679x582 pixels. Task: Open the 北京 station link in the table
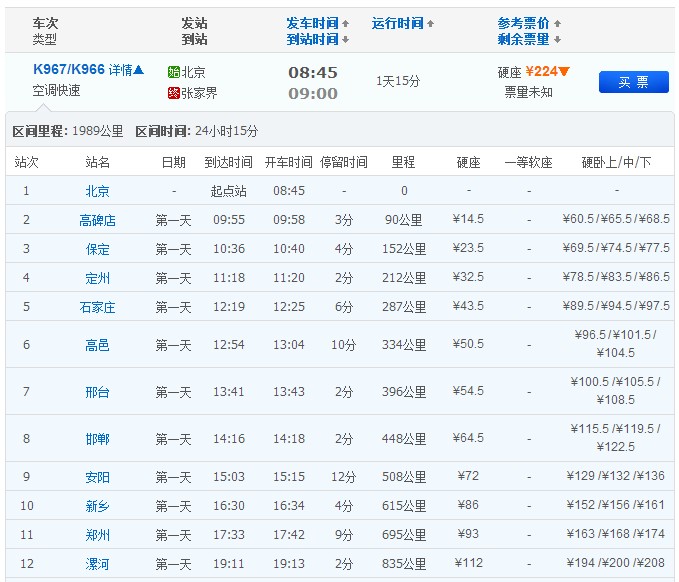[98, 191]
